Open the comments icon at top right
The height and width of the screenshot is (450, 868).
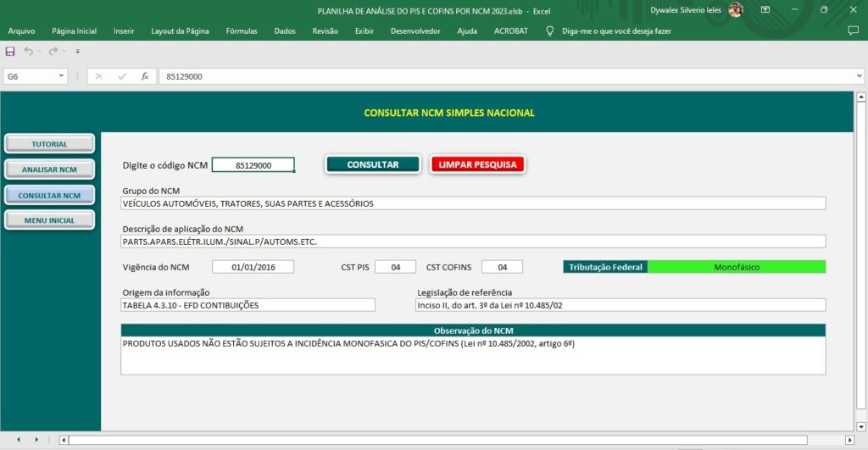(853, 31)
